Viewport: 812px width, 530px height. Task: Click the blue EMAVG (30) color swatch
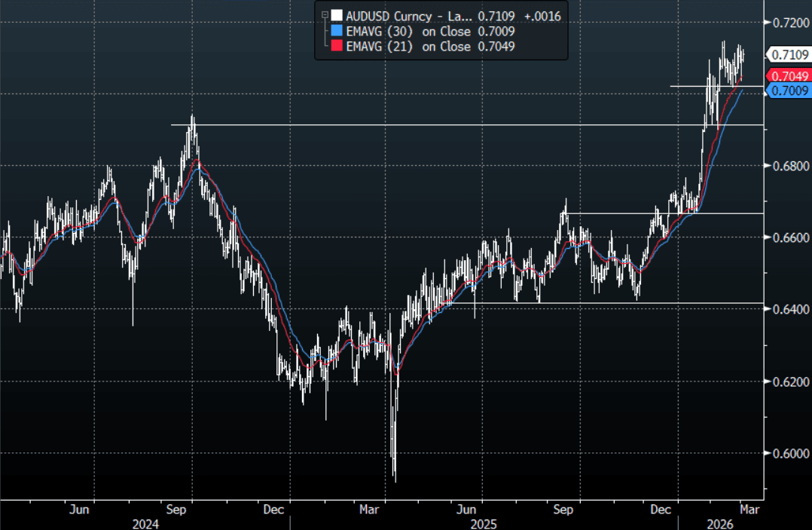point(337,31)
